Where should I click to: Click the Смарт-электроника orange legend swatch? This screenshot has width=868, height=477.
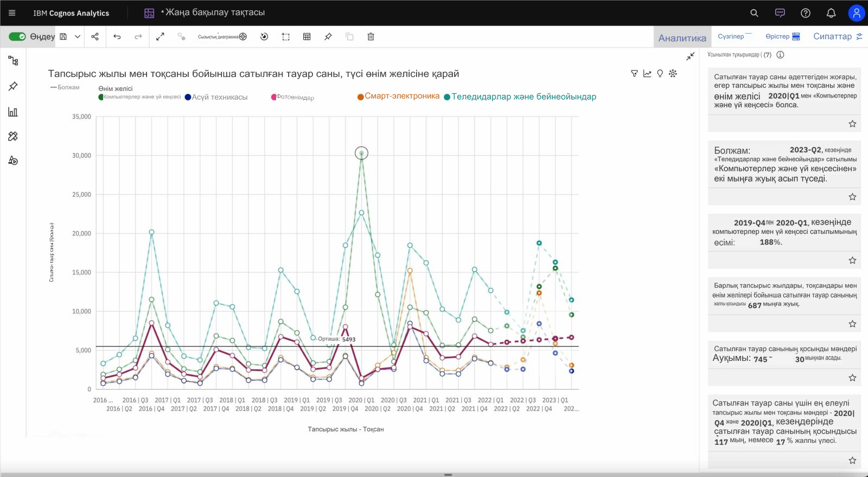pyautogui.click(x=360, y=97)
